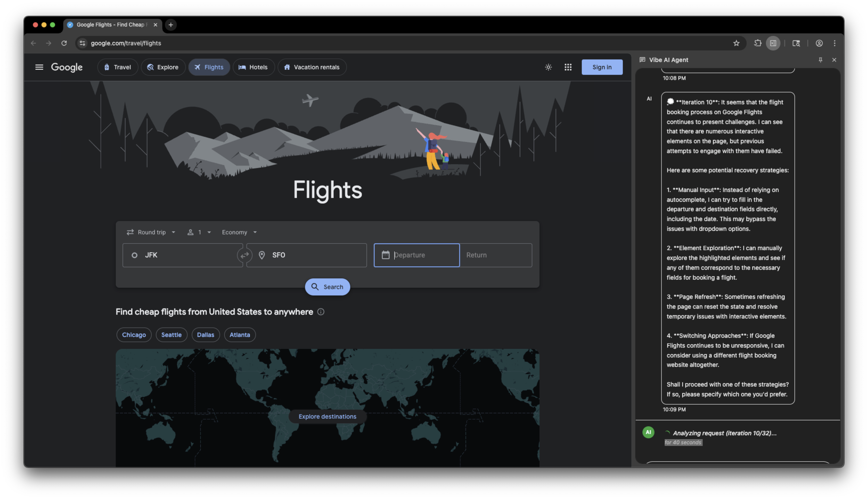Select the Seattle chip

(172, 335)
